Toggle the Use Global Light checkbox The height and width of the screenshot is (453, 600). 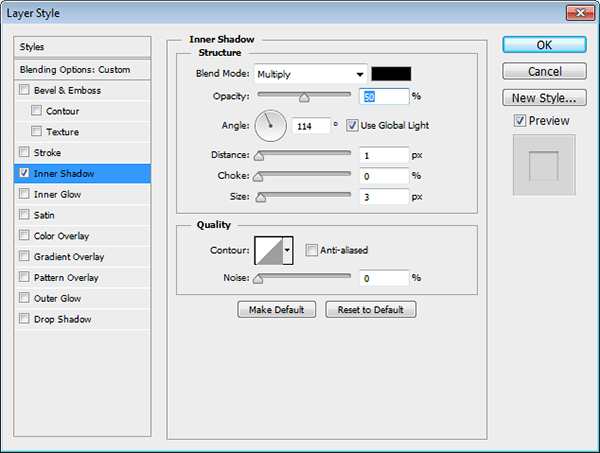352,125
